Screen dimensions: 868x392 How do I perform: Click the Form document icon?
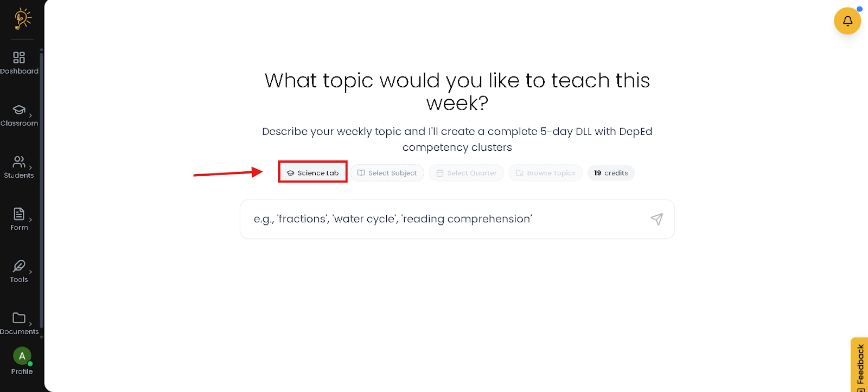point(19,214)
